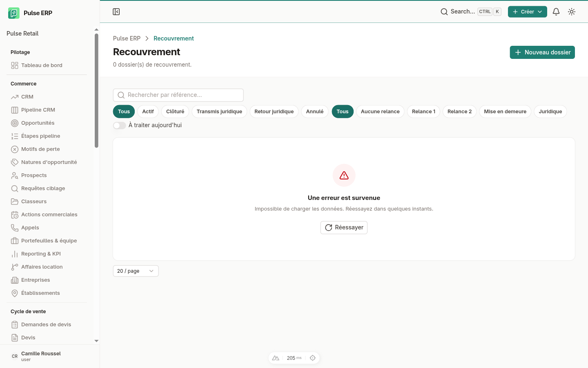Viewport: 588px width, 368px height.
Task: Click the Tableau de bord grid icon
Action: 15,65
